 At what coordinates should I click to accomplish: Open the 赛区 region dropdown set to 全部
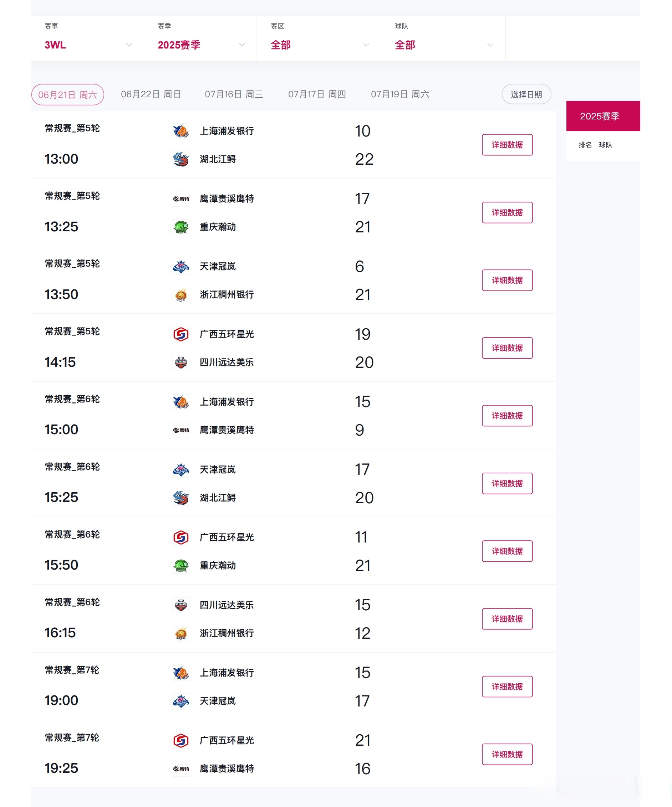[319, 45]
